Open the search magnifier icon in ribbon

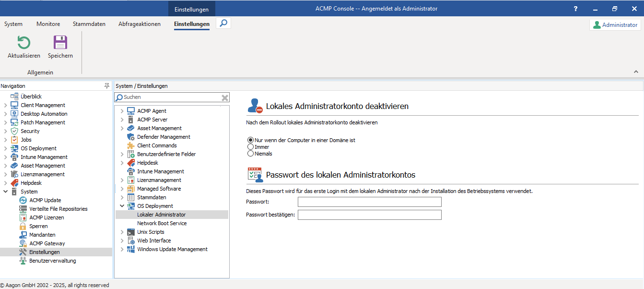coord(223,22)
